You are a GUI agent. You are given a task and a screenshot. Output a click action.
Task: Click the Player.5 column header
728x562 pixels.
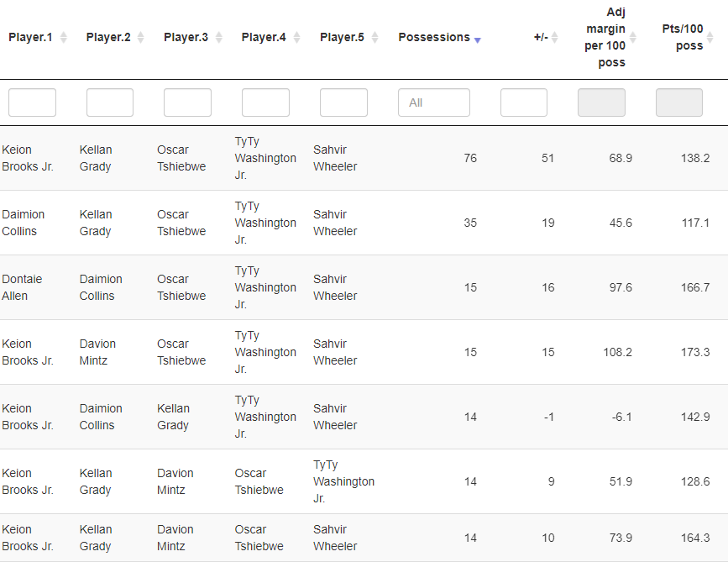point(342,37)
